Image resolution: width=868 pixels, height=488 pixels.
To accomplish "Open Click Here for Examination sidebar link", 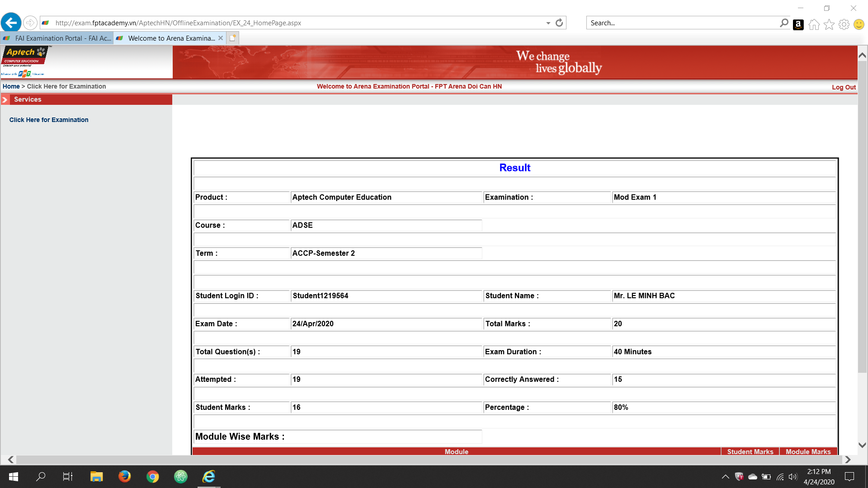I will [x=49, y=120].
